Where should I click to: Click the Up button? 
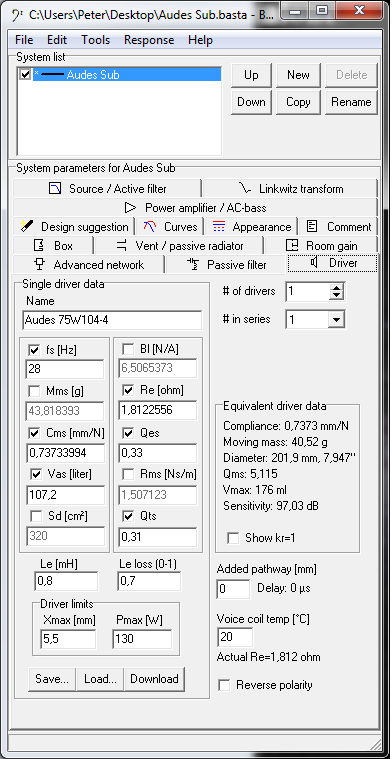click(251, 75)
